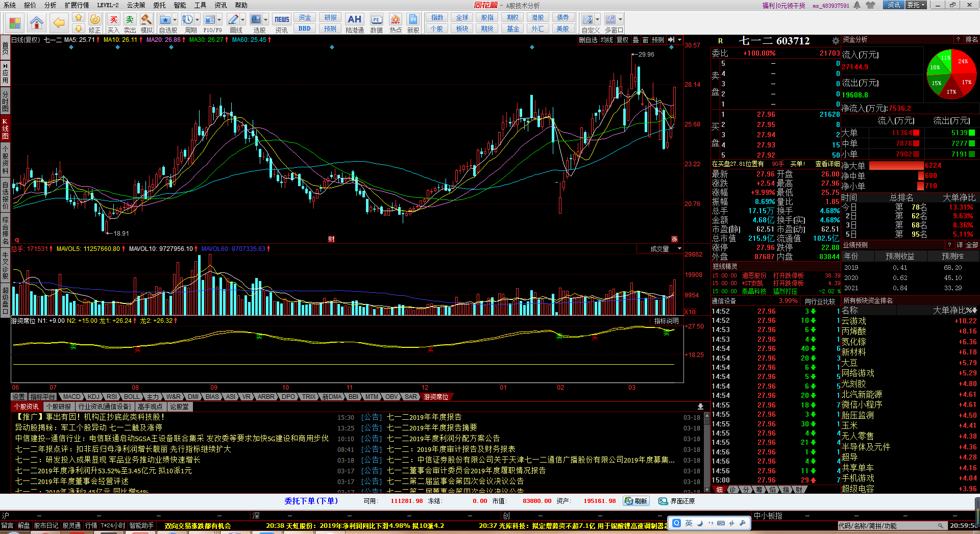Screen dimensions: 980x534
Task: Click the yellow down arrow toolbar icon
Action: 78,29
